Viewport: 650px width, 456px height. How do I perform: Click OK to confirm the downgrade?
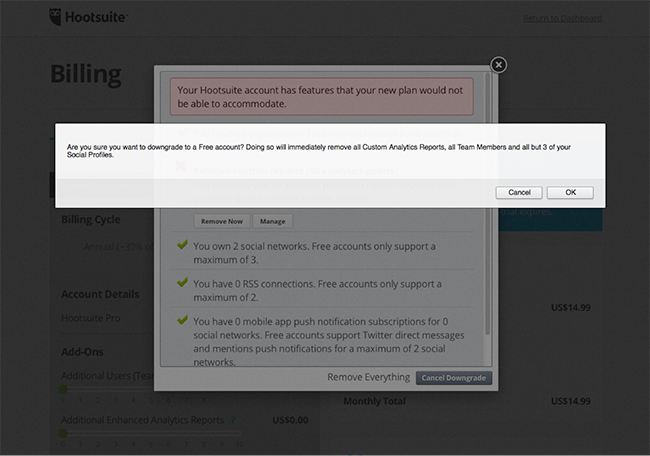click(x=570, y=192)
